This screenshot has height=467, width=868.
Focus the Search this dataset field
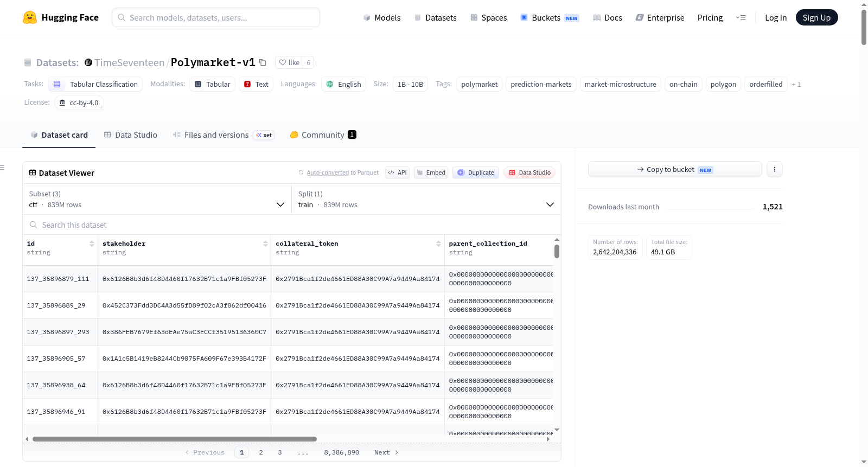[292, 225]
